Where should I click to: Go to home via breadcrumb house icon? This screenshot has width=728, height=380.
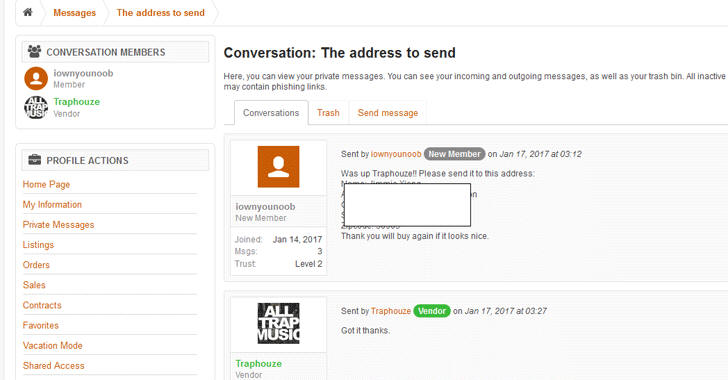point(28,12)
